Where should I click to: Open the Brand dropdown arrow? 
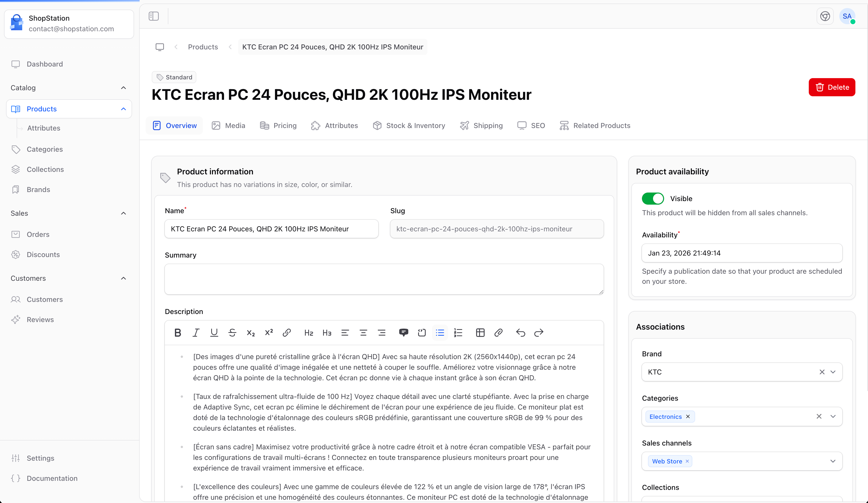coord(833,372)
